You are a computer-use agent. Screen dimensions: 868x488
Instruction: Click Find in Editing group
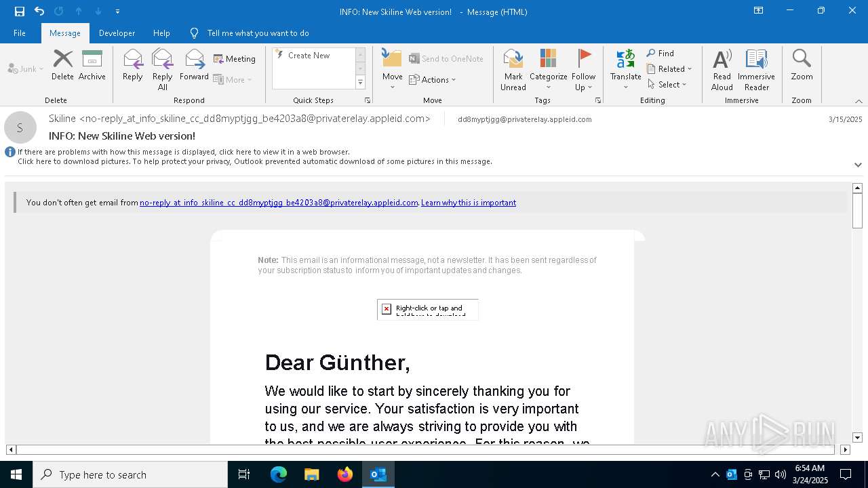click(660, 54)
